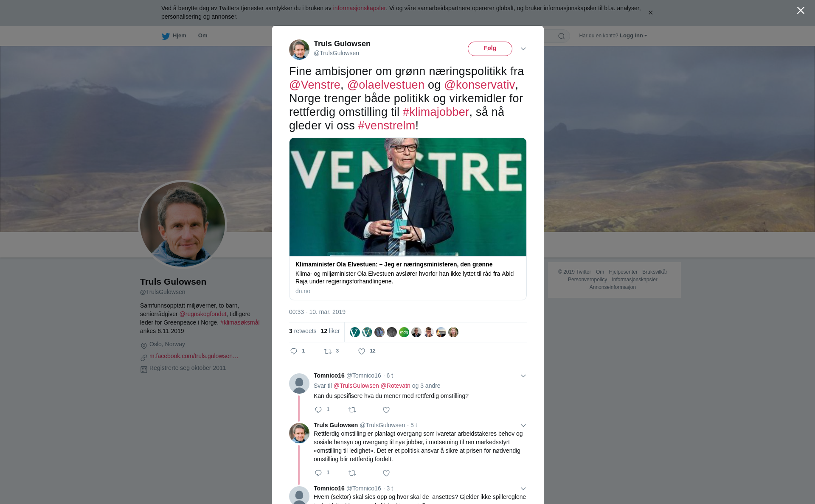815x504 pixels.
Task: Click the search magnifier icon
Action: point(561,36)
